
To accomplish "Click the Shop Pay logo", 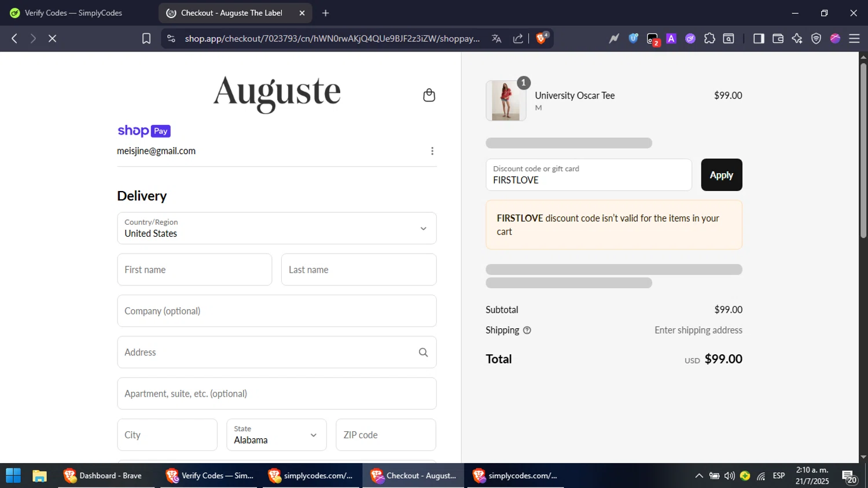I will coord(144,131).
